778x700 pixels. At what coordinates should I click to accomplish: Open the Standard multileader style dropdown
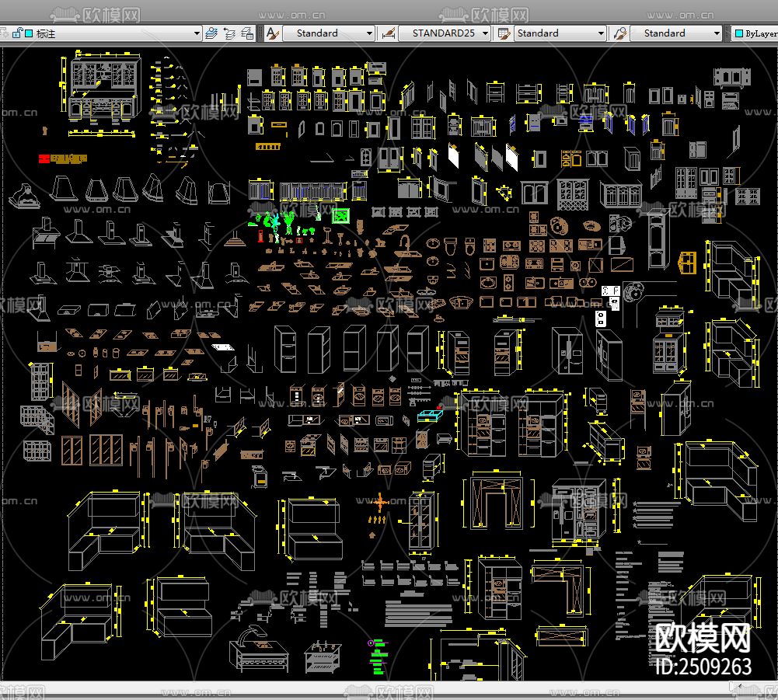coord(717,33)
